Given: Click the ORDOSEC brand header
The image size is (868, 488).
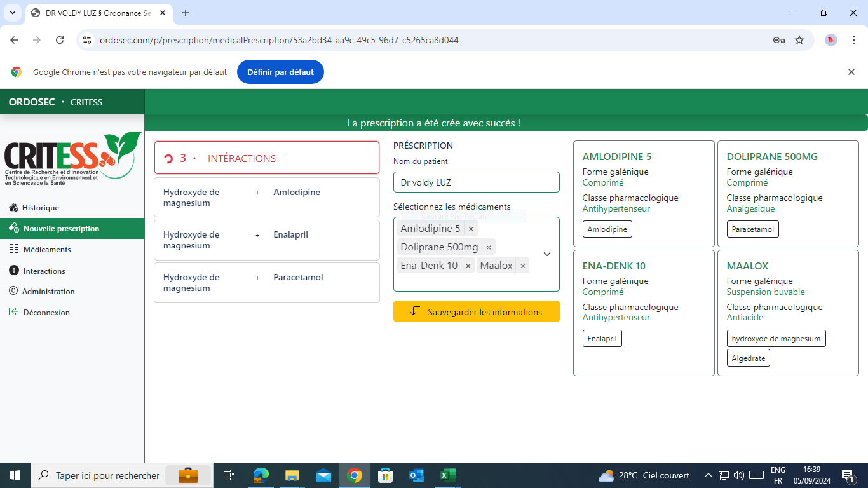Looking at the screenshot, I should [x=32, y=102].
